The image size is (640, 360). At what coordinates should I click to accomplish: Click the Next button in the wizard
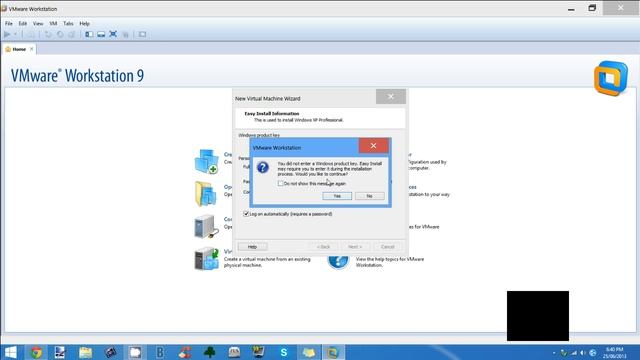tap(355, 247)
